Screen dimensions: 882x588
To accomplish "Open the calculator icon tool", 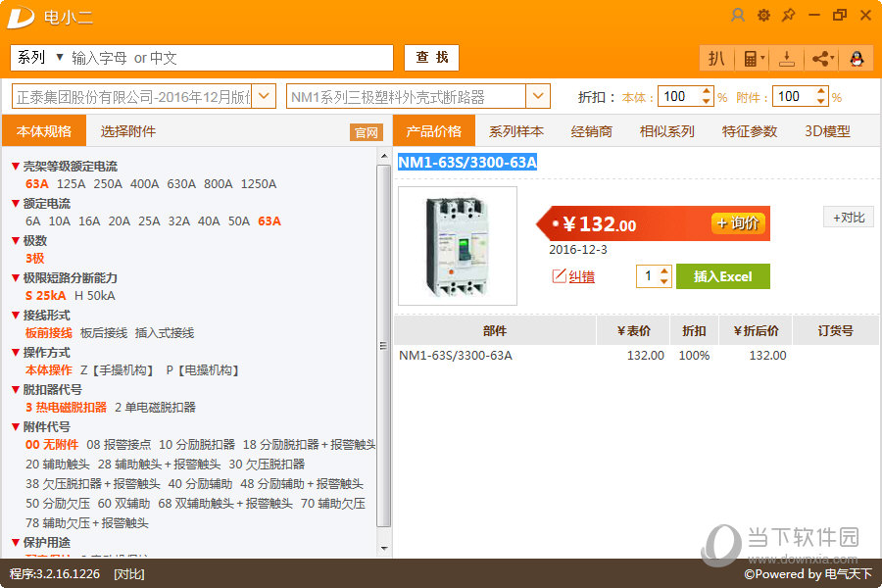I will pyautogui.click(x=752, y=58).
